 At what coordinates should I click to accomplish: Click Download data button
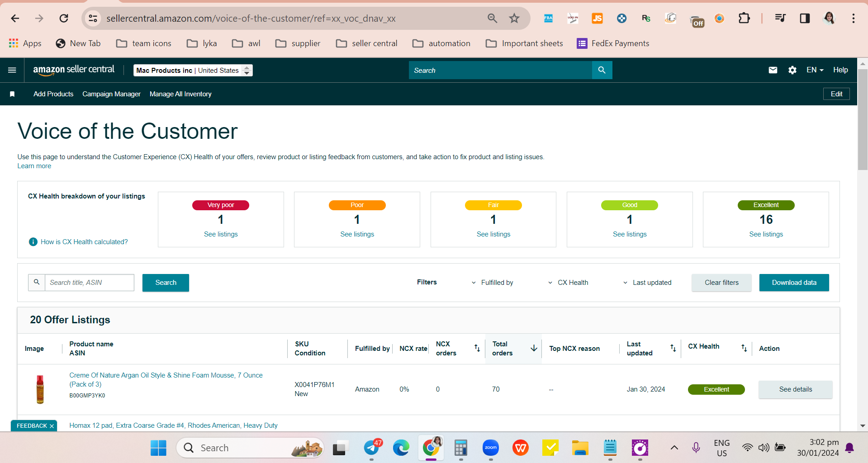(x=794, y=283)
